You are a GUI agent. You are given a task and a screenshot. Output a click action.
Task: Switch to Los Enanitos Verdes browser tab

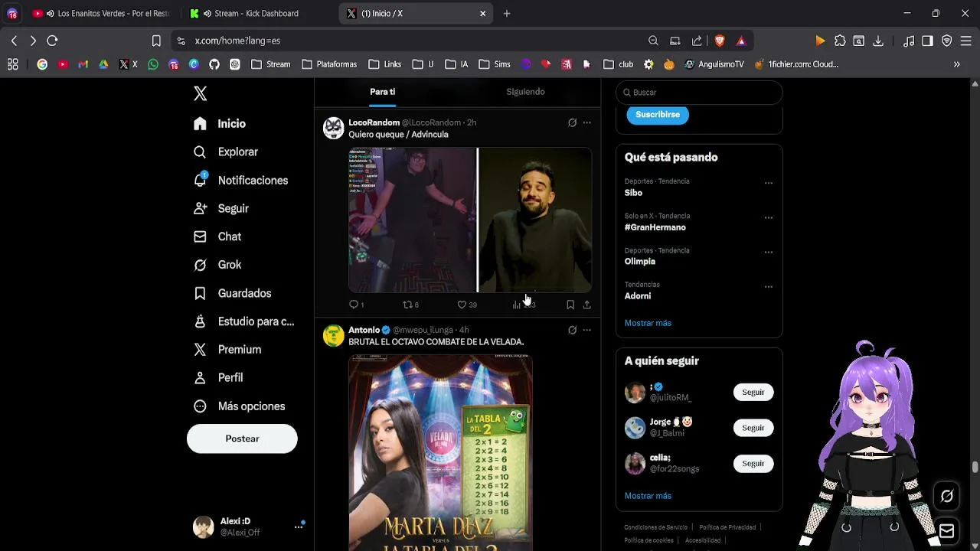[104, 13]
